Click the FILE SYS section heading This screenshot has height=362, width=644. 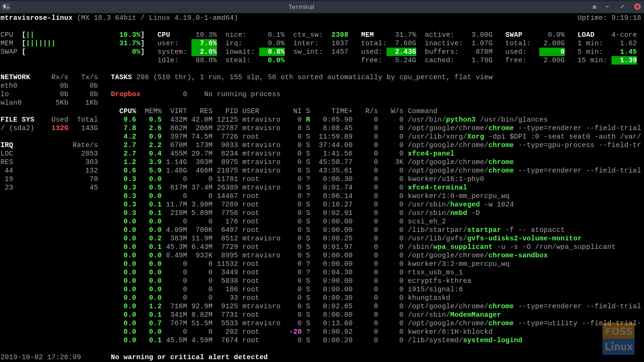tap(17, 120)
